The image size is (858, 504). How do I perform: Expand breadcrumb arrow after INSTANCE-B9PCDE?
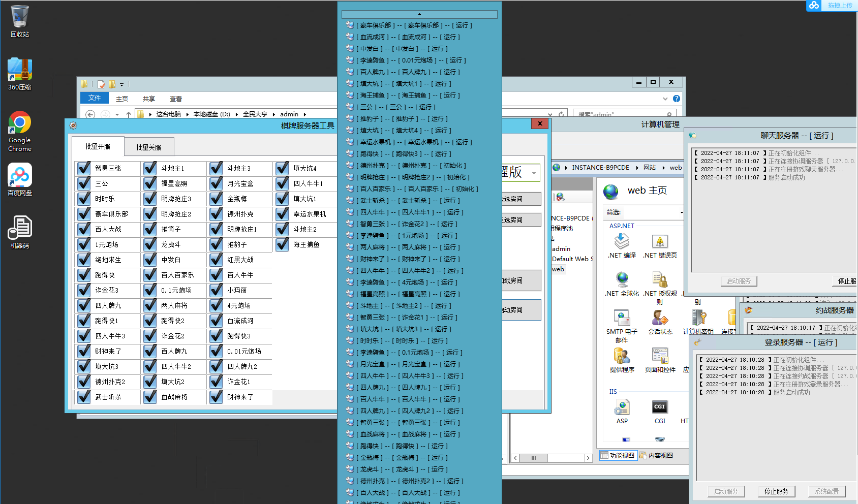637,168
